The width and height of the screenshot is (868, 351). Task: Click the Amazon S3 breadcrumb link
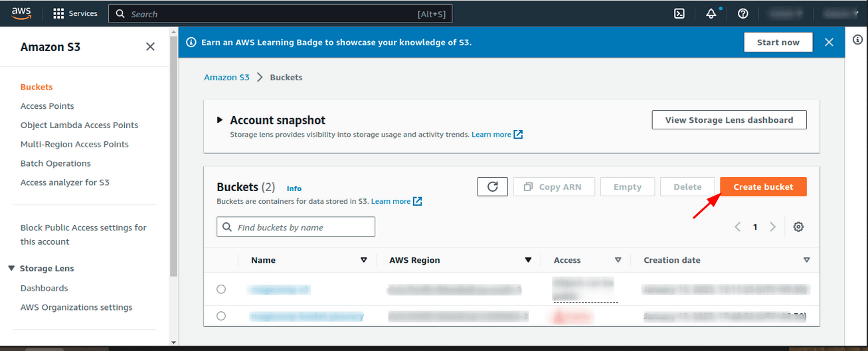tap(226, 78)
